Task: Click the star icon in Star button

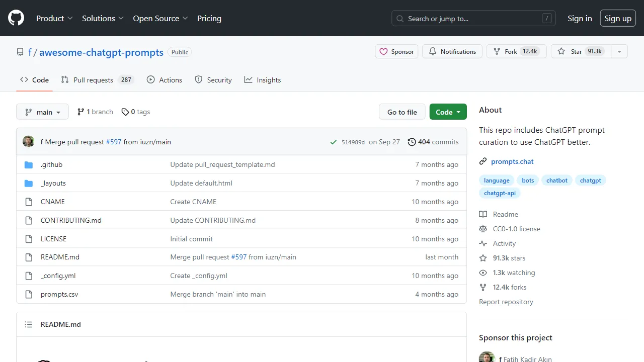Action: (x=561, y=52)
